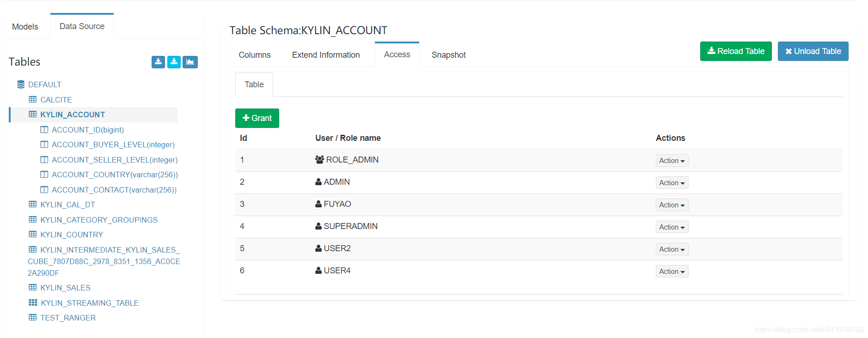Open the Action dropdown for USER4
This screenshot has height=338, width=868.
pyautogui.click(x=672, y=272)
